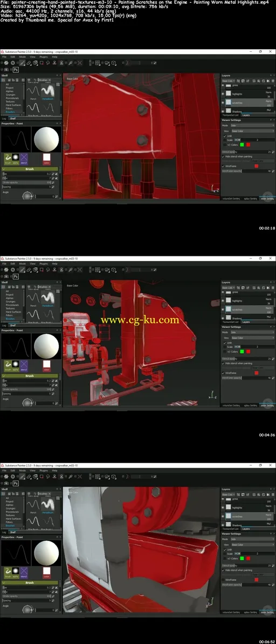Click the Iray camera icon in 00:04:36 frame

[6, 276]
